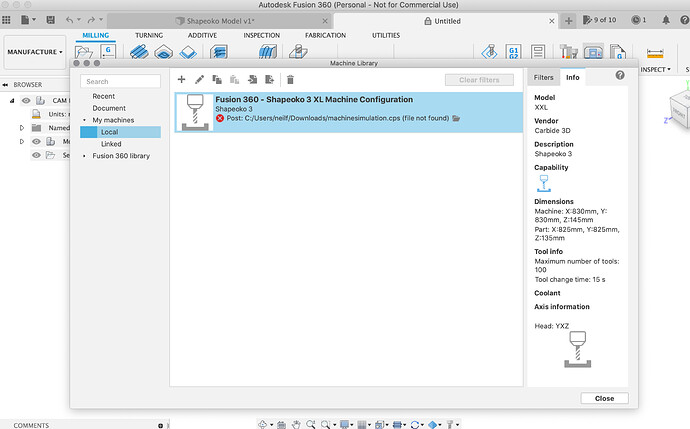Redo action arrow in top bar

pyautogui.click(x=91, y=20)
